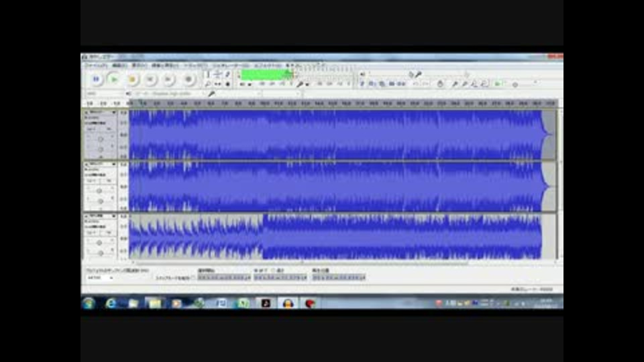This screenshot has width=644, height=362.
Task: Select the Zoom magnifier tool
Action: pyautogui.click(x=208, y=84)
